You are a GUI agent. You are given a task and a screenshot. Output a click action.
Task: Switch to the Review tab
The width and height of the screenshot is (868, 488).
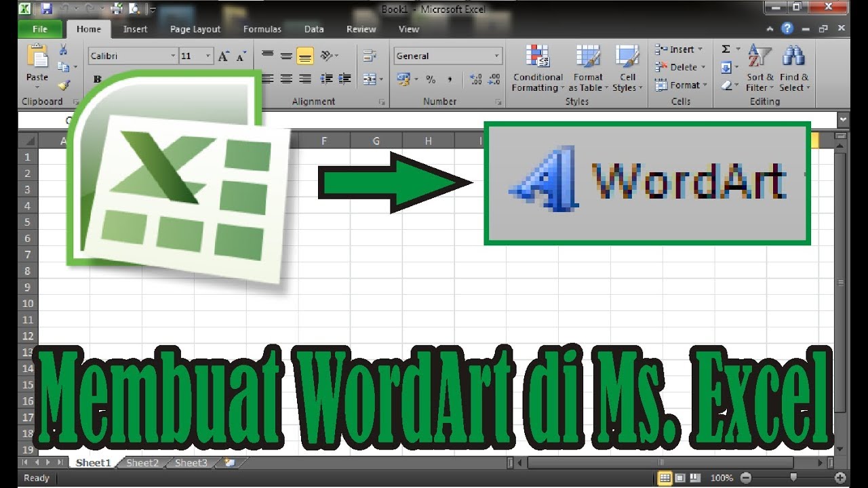[361, 29]
